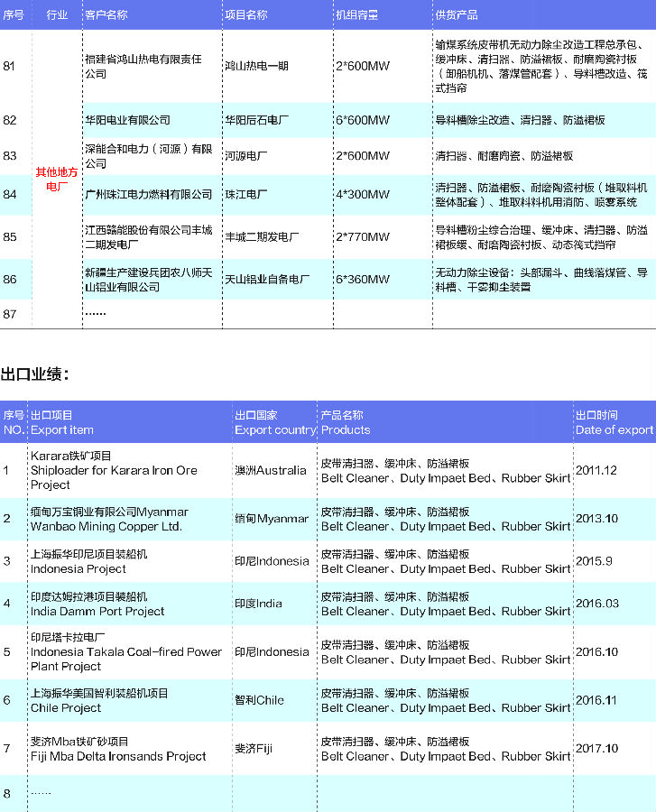
Task: Select the Myanmar Wanbao Mining Copper Ltd. item
Action: 109,519
